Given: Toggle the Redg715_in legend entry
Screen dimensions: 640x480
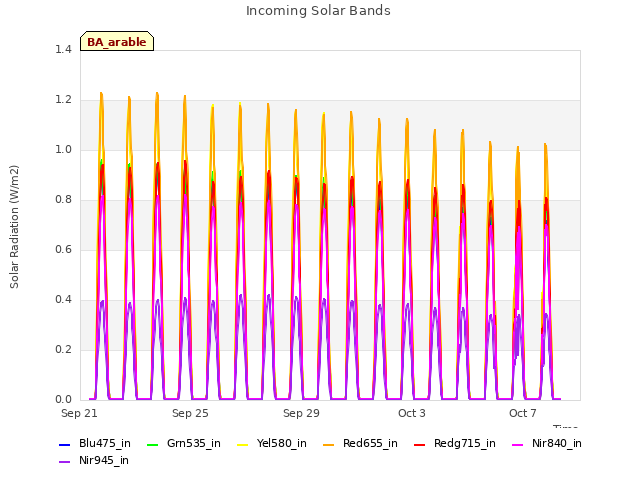Looking at the screenshot, I should tap(455, 444).
